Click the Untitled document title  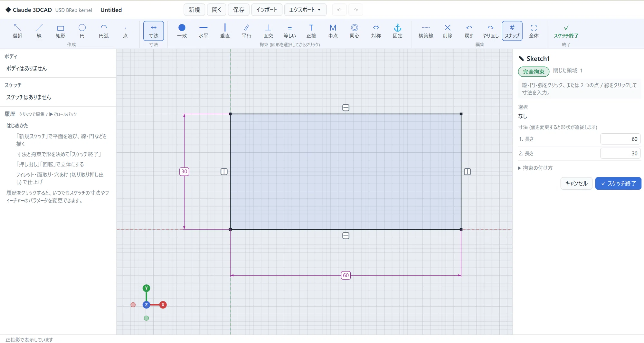point(111,10)
